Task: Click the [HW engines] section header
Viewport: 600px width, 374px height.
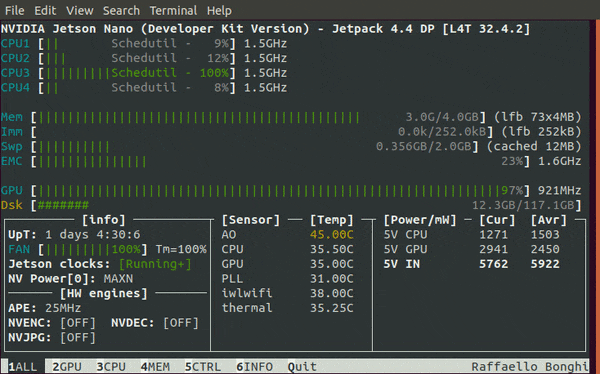Action: pos(103,294)
